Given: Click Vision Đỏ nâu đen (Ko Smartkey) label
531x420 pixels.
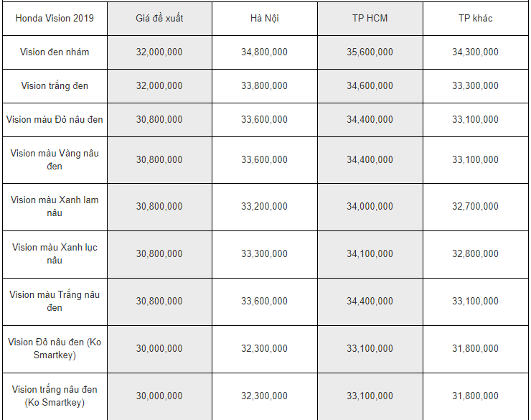Looking at the screenshot, I should pos(55,349).
